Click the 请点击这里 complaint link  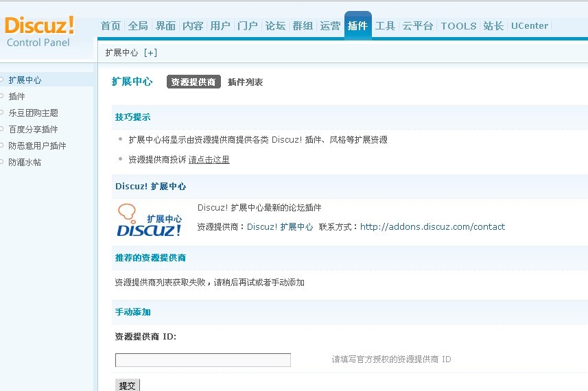tap(209, 160)
